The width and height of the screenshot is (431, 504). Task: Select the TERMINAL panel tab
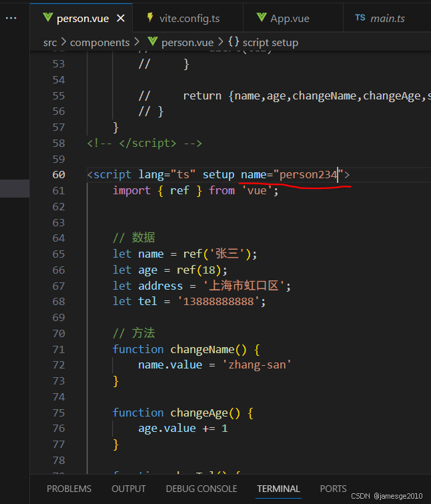278,489
